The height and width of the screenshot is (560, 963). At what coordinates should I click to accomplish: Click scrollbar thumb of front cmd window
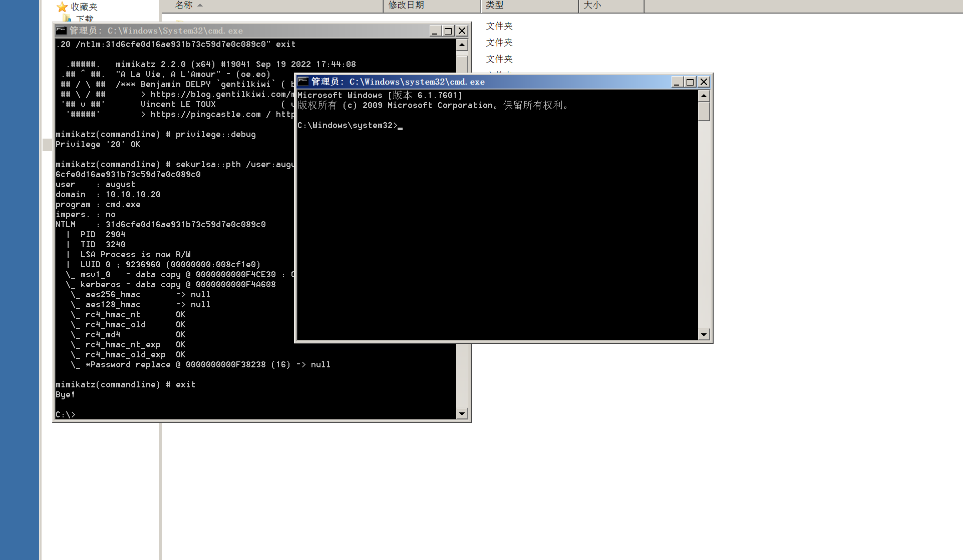704,111
